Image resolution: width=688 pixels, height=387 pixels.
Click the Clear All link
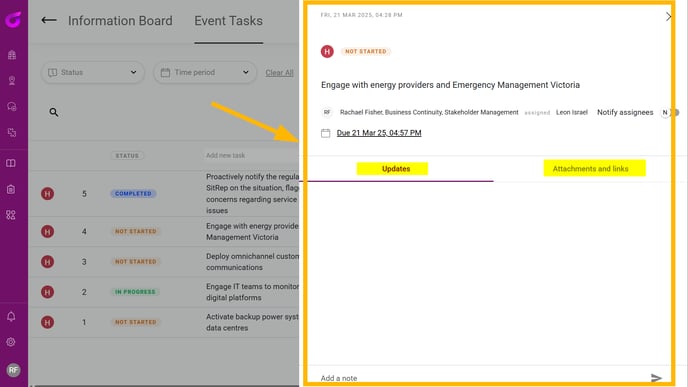[279, 73]
